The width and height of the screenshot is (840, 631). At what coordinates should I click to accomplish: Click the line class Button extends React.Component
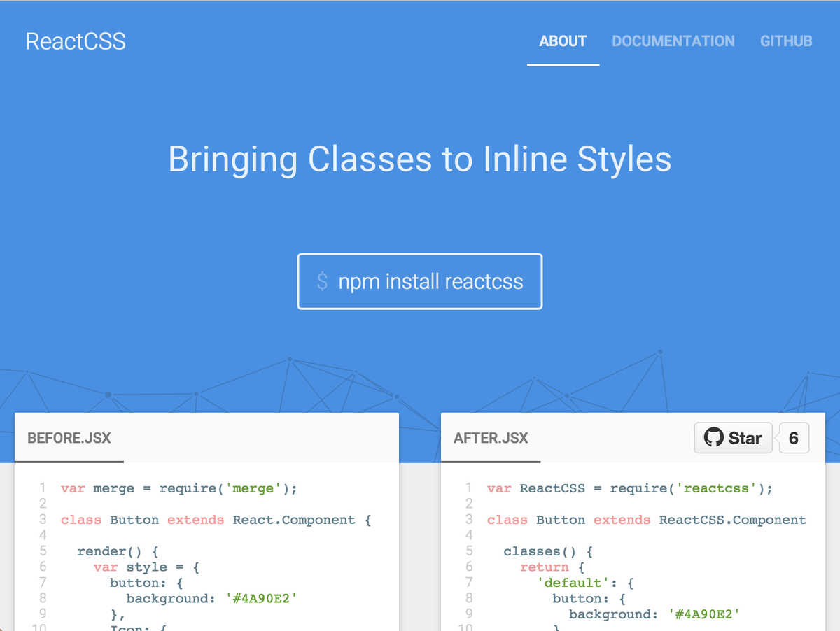click(x=216, y=520)
